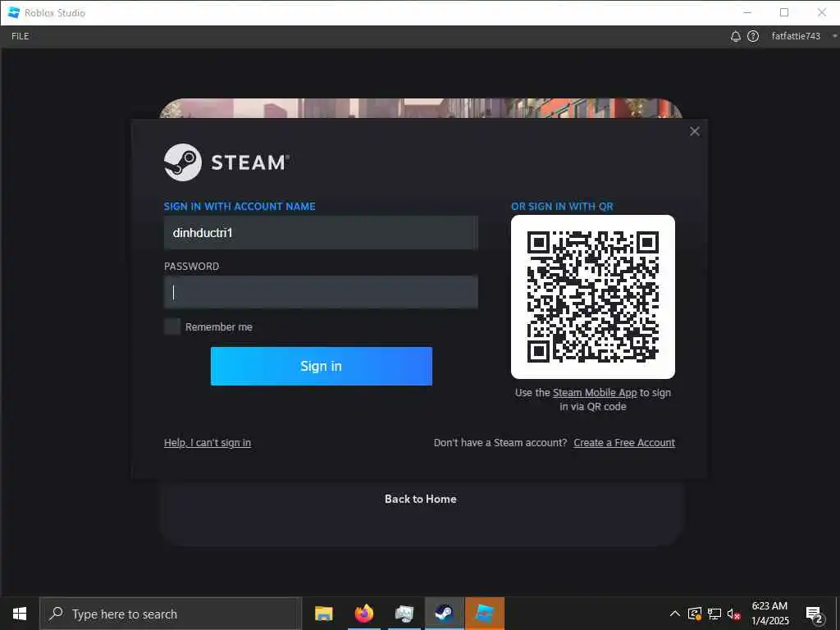Open the monitor app icon beside Firefox

pos(404,614)
